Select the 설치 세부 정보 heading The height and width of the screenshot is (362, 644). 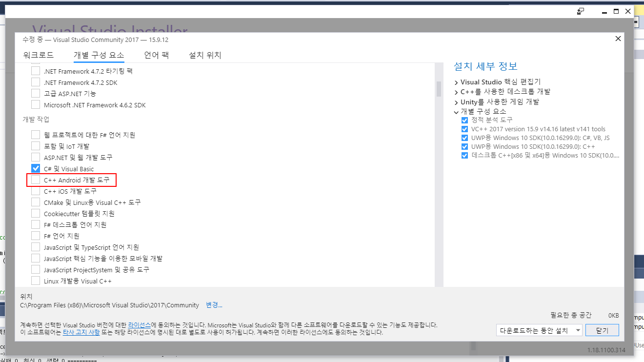485,66
